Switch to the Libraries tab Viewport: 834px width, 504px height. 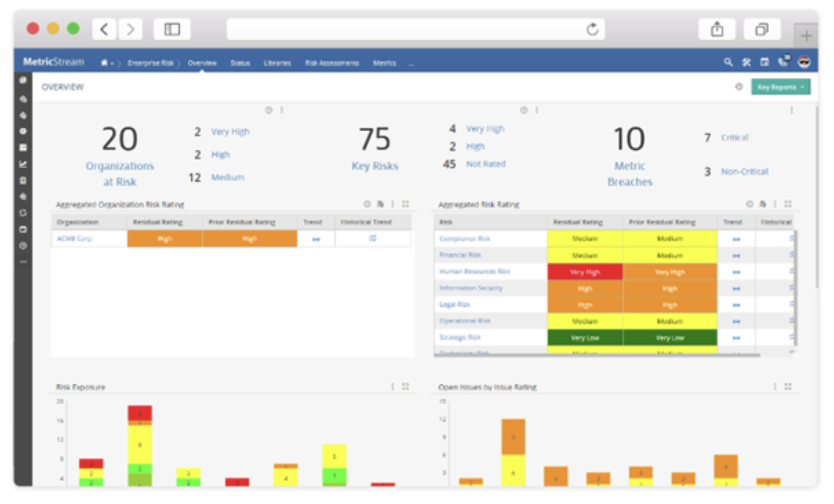(277, 63)
